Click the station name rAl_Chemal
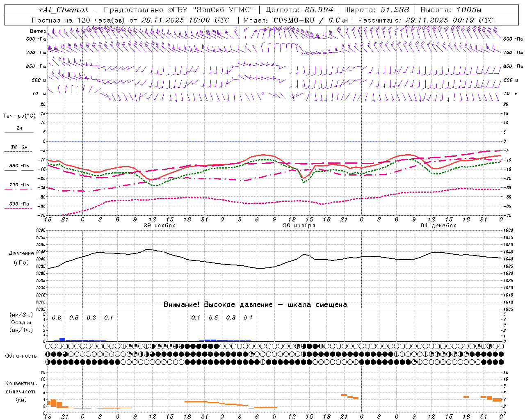Screen dimensions: 525x420 tap(64, 10)
